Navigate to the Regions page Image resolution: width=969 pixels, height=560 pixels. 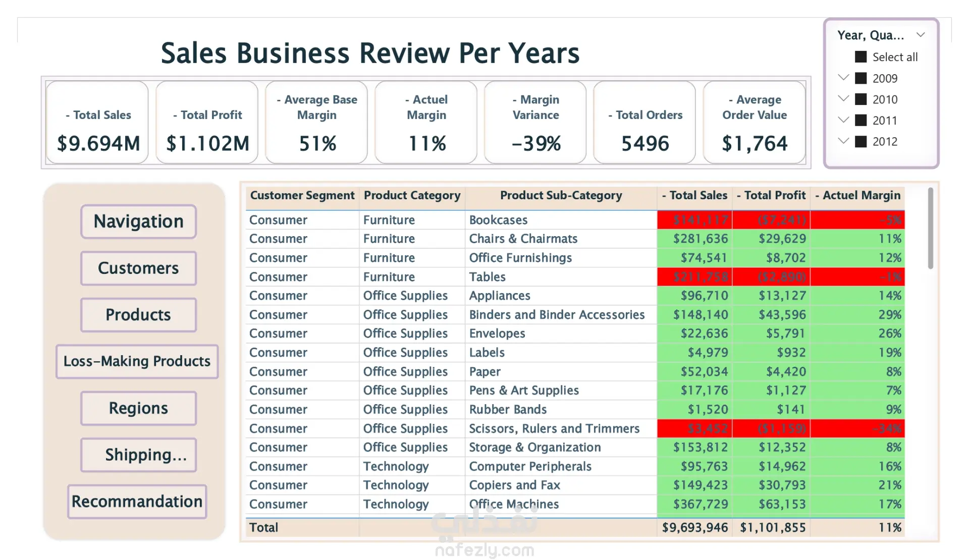[138, 408]
